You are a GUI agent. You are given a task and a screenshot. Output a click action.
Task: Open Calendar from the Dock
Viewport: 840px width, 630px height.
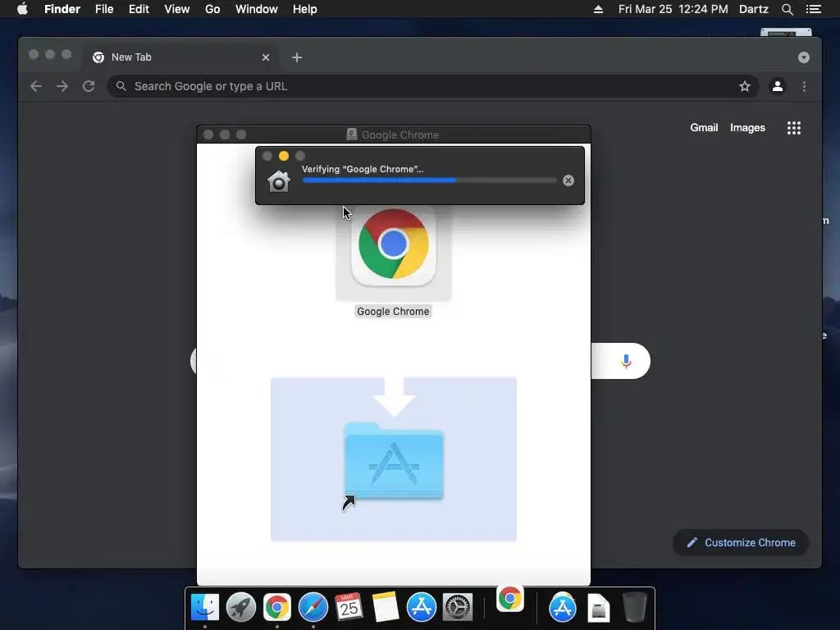[x=349, y=608]
